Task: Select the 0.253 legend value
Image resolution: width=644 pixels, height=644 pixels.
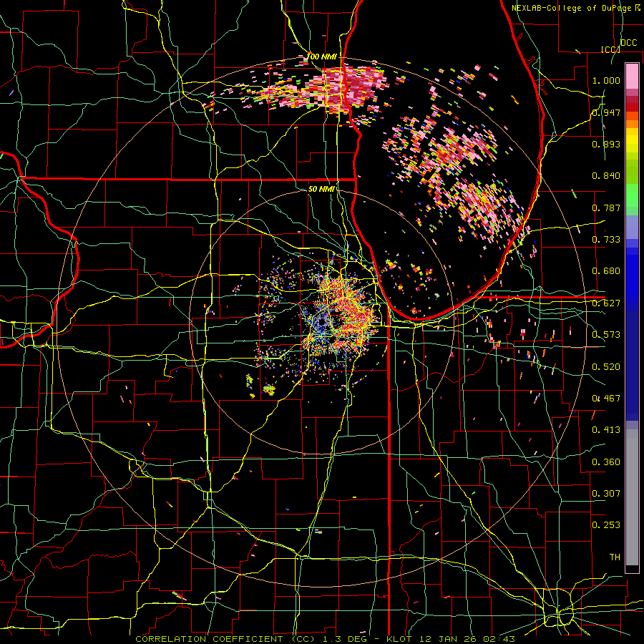Action: [x=606, y=525]
